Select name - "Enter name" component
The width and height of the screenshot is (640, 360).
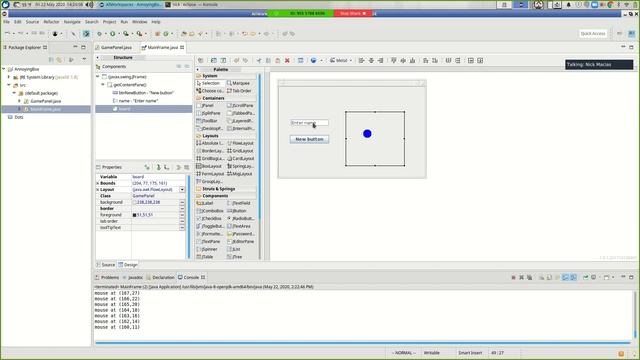pos(136,101)
